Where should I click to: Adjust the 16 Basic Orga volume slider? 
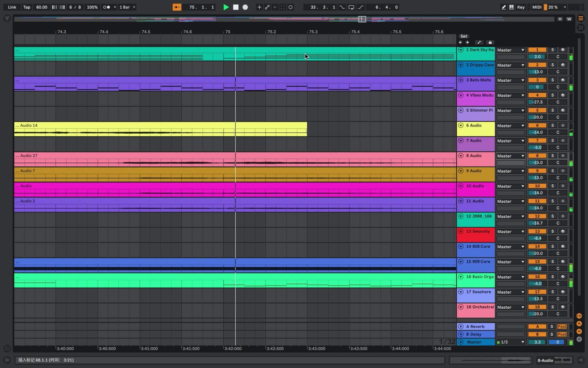coord(537,283)
